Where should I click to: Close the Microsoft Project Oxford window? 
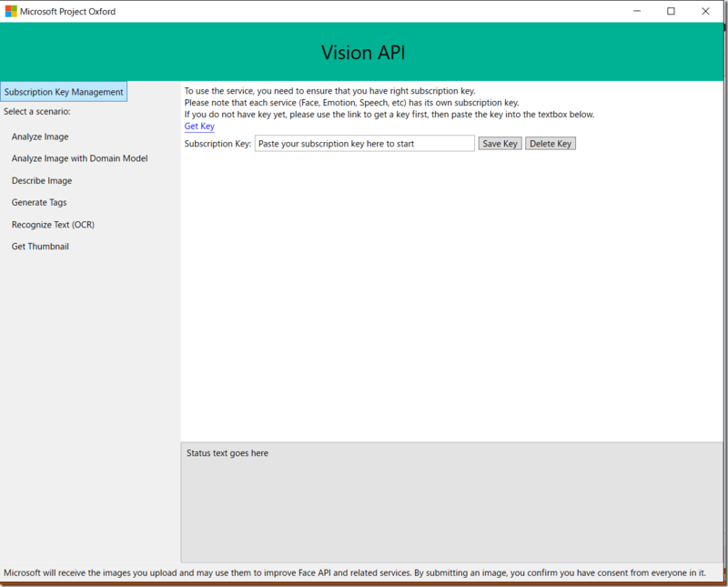coord(705,11)
